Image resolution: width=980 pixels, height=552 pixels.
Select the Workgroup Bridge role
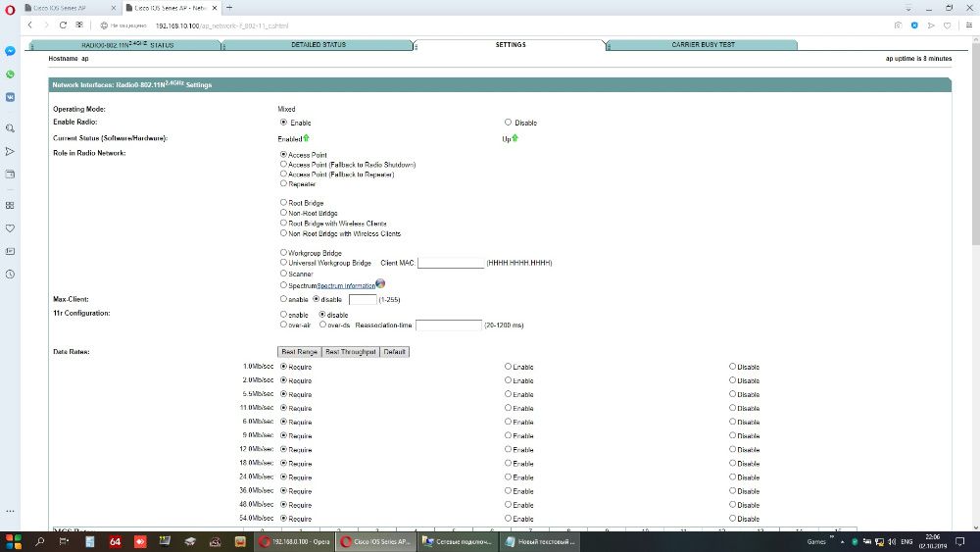click(284, 253)
